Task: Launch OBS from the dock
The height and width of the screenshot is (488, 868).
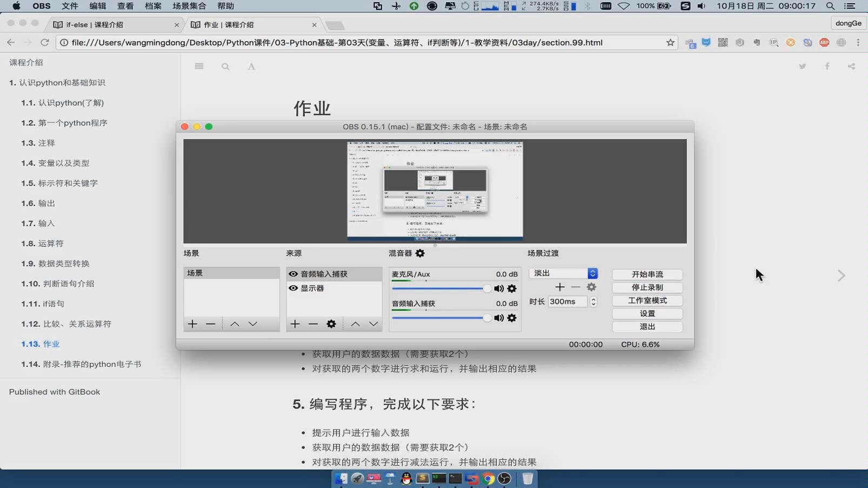Action: [505, 479]
